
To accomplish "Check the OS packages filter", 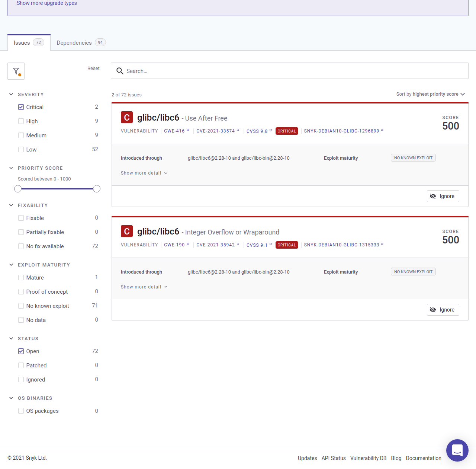I will tap(21, 411).
